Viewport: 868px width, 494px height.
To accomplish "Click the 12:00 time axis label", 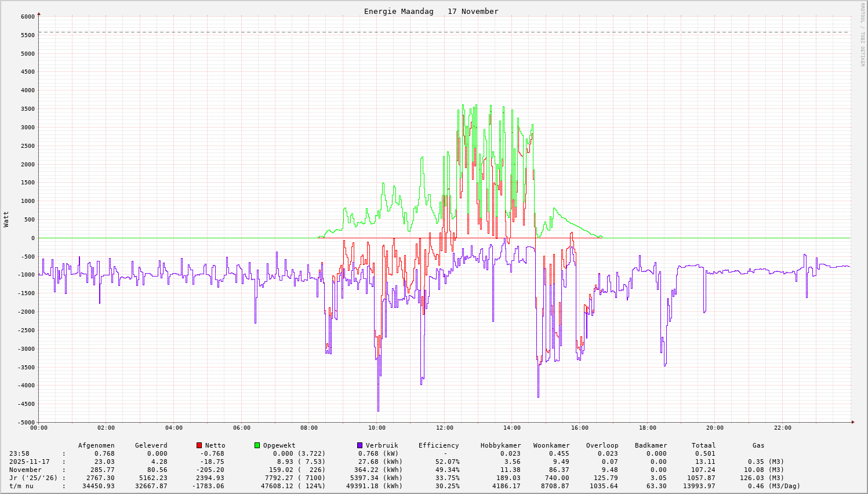I will click(444, 428).
